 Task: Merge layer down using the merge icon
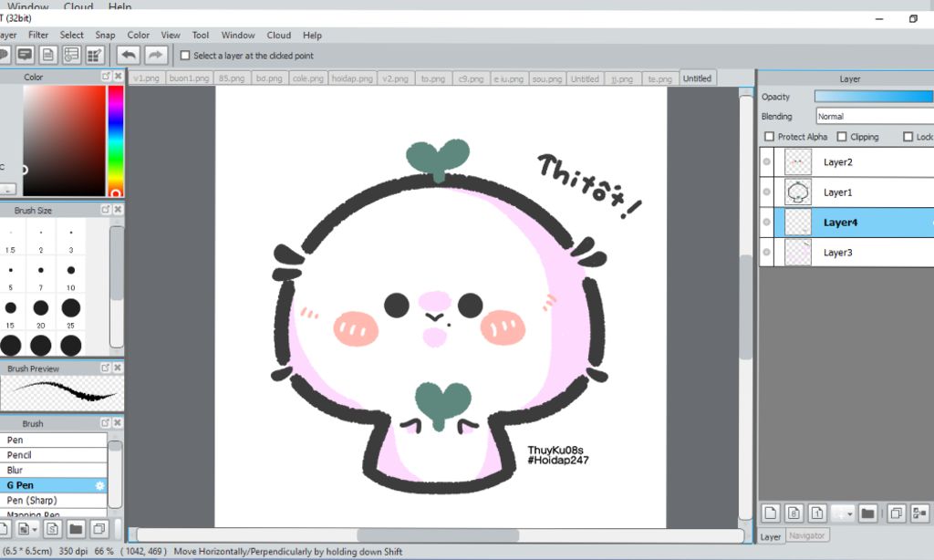point(919,513)
